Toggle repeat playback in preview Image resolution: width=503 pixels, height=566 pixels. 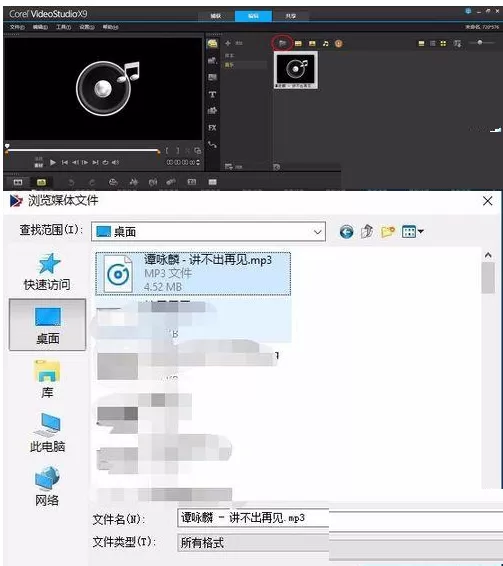pyautogui.click(x=105, y=162)
